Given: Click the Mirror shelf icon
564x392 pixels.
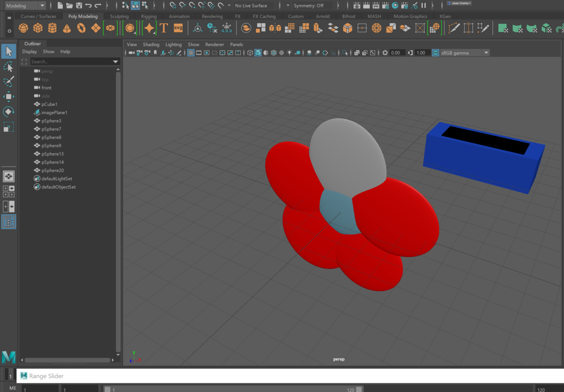Looking at the screenshot, I should (x=275, y=28).
